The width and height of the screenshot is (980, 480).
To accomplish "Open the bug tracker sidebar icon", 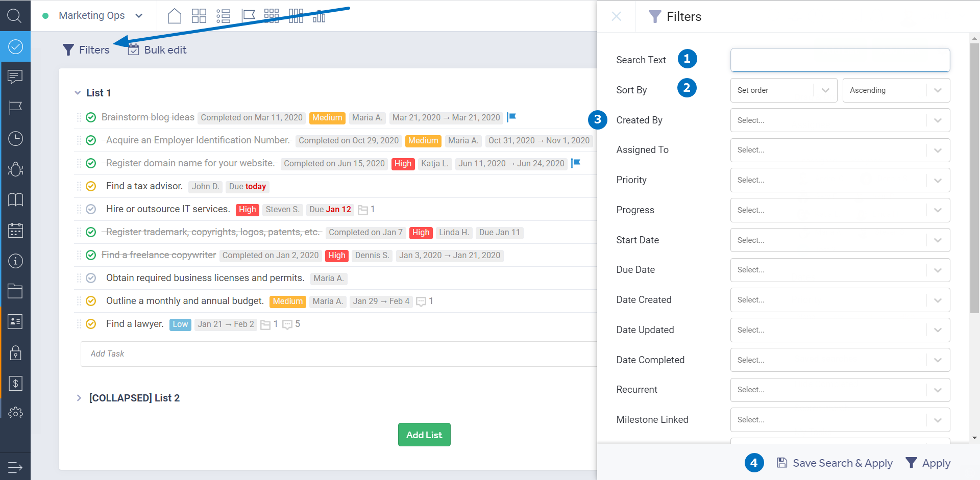I will tap(15, 169).
